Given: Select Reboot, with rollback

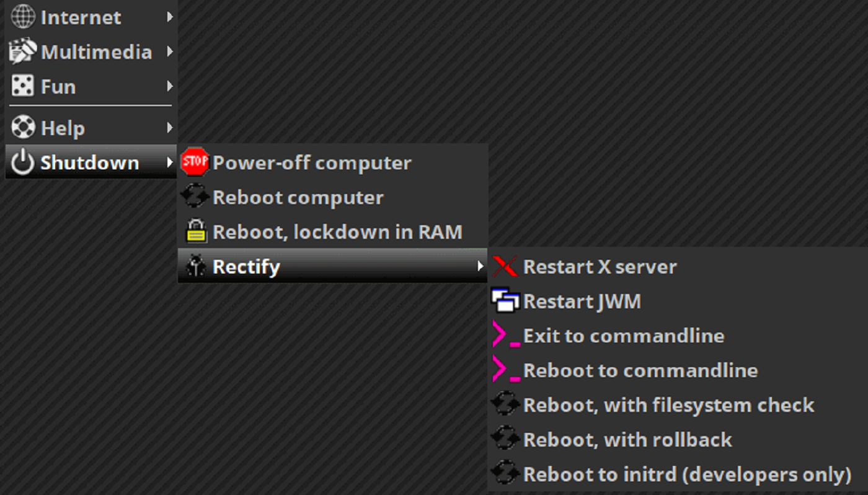Looking at the screenshot, I should [x=627, y=439].
